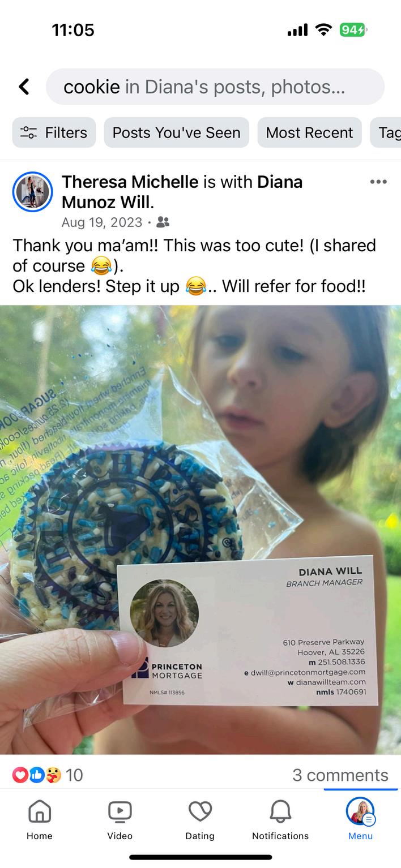Viewport: 401px width, 868px height.
Task: Tap the back arrow icon
Action: [x=24, y=87]
